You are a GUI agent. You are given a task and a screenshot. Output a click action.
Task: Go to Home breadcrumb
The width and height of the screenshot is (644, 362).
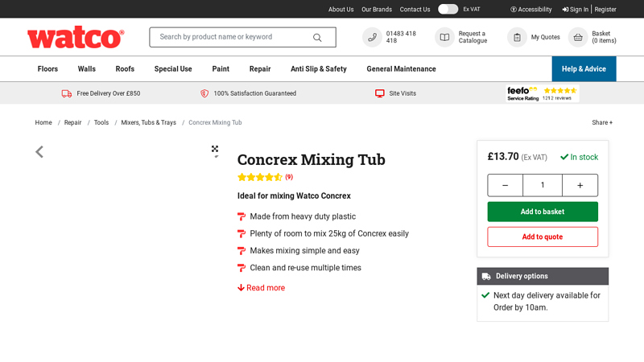pyautogui.click(x=43, y=122)
